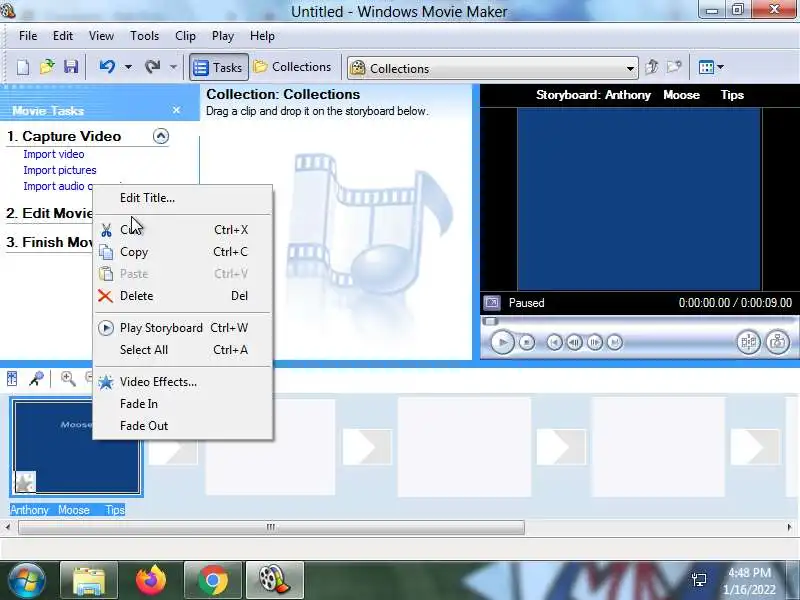Open the narrate timeline microphone icon

pos(36,379)
